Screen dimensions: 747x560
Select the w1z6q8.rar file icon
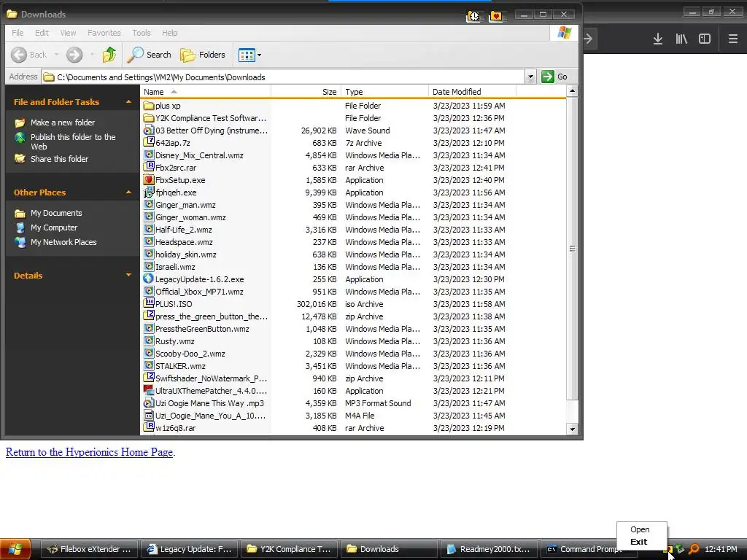coord(149,427)
